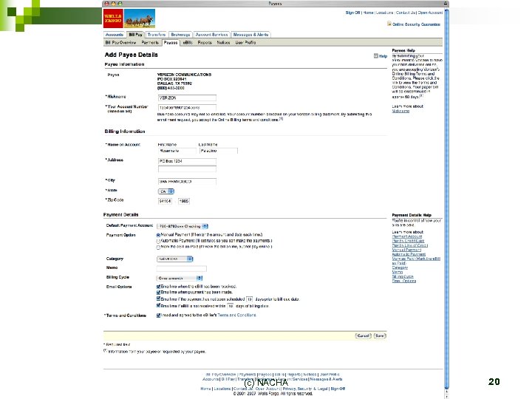Open the Pay by Line of Credit help link
This screenshot has height=399, width=532.
(x=410, y=245)
